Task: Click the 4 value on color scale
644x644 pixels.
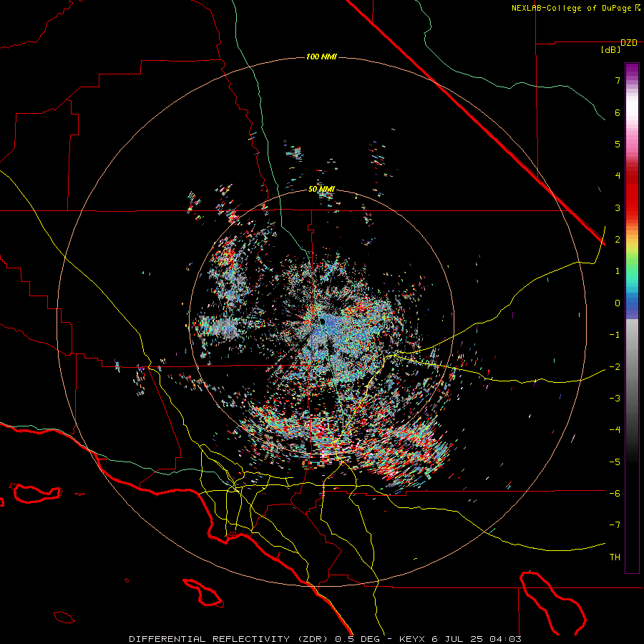Action: click(618, 176)
